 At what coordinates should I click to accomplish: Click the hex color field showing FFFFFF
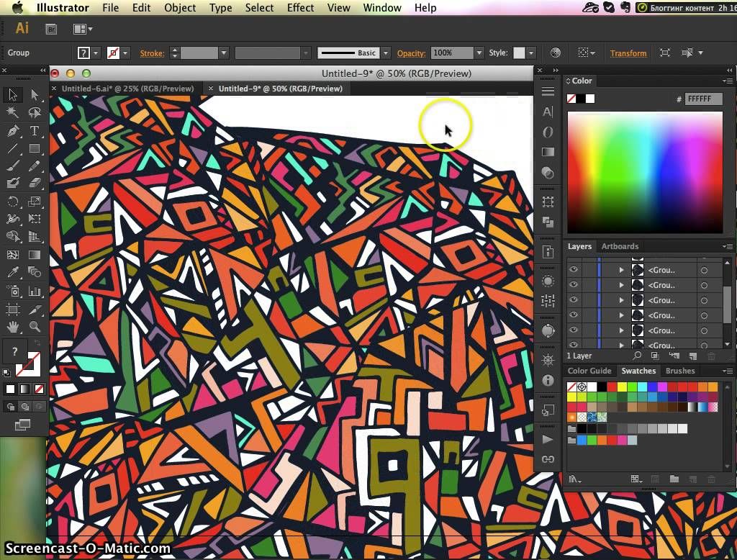click(x=702, y=99)
